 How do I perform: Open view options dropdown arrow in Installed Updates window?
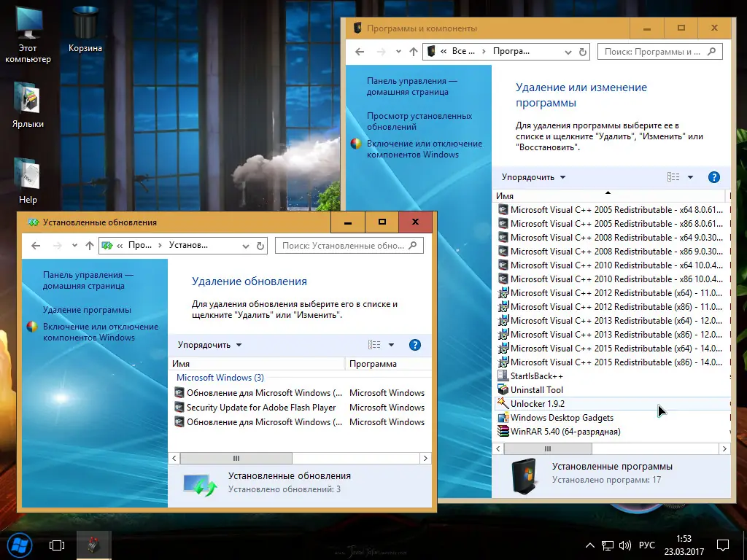tap(391, 345)
